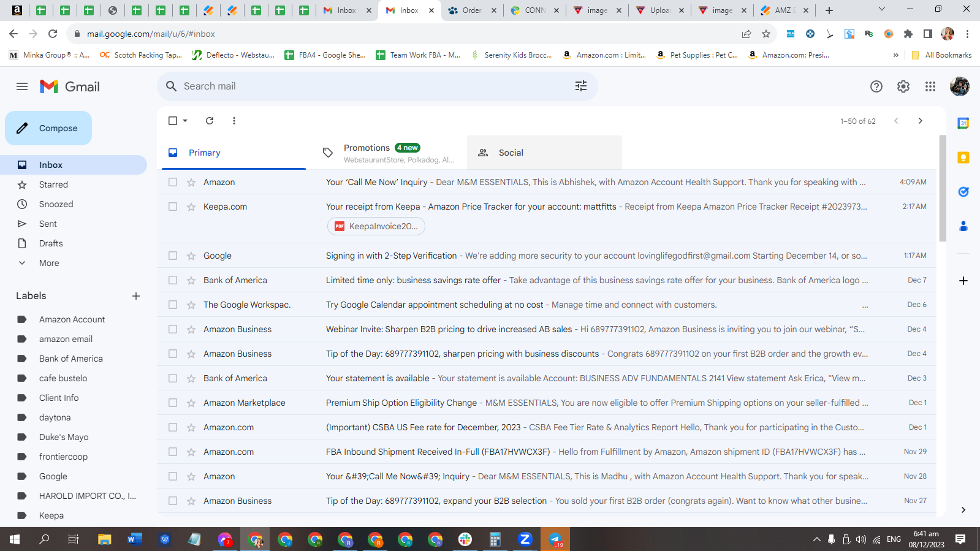The image size is (980, 551).
Task: Open the select dropdown arrow beside the checkbox
Action: click(185, 121)
